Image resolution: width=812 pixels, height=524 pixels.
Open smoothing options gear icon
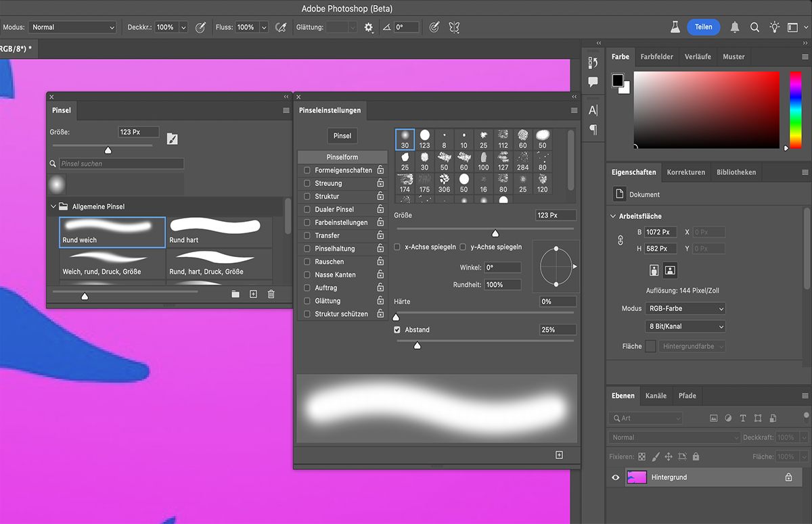click(369, 27)
